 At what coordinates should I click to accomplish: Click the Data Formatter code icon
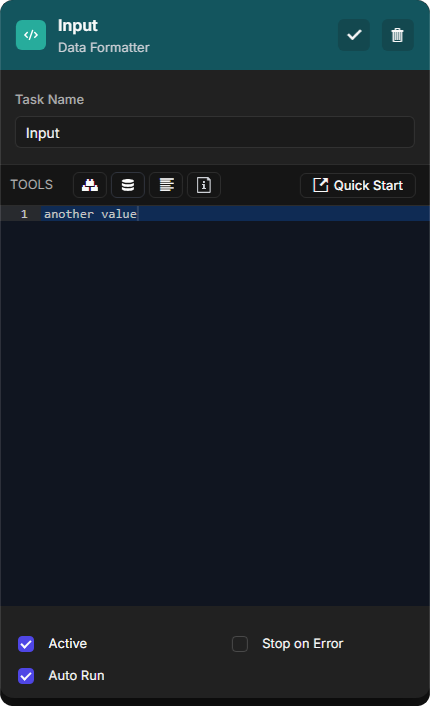(x=31, y=35)
